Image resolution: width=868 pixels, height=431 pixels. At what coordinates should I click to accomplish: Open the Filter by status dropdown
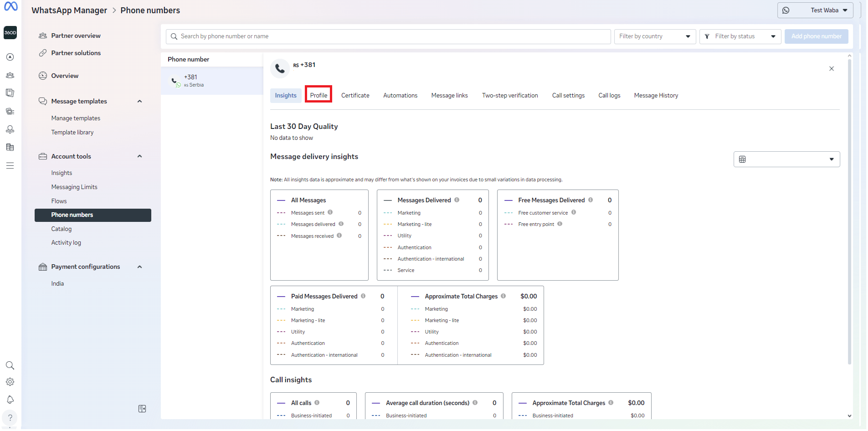740,36
